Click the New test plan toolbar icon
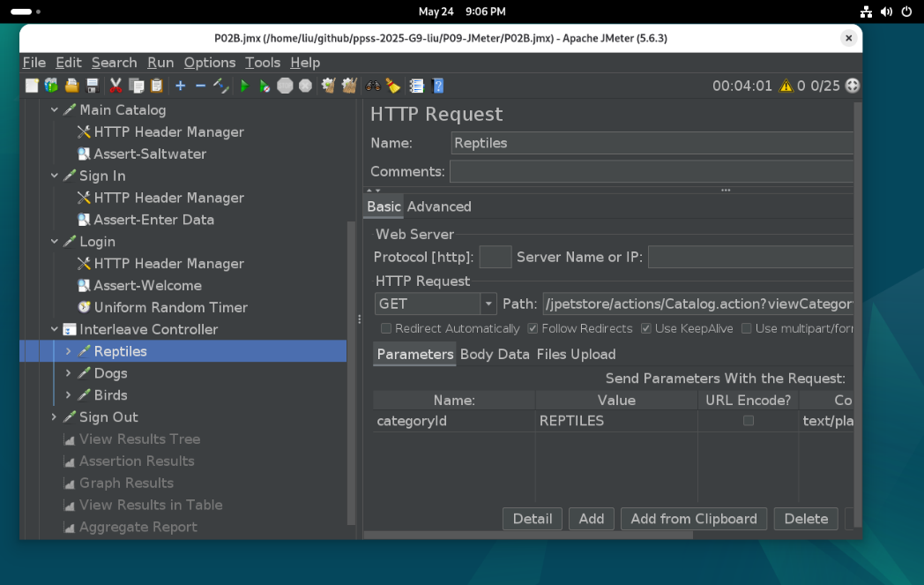Screen dimensions: 924x585 click(x=32, y=86)
